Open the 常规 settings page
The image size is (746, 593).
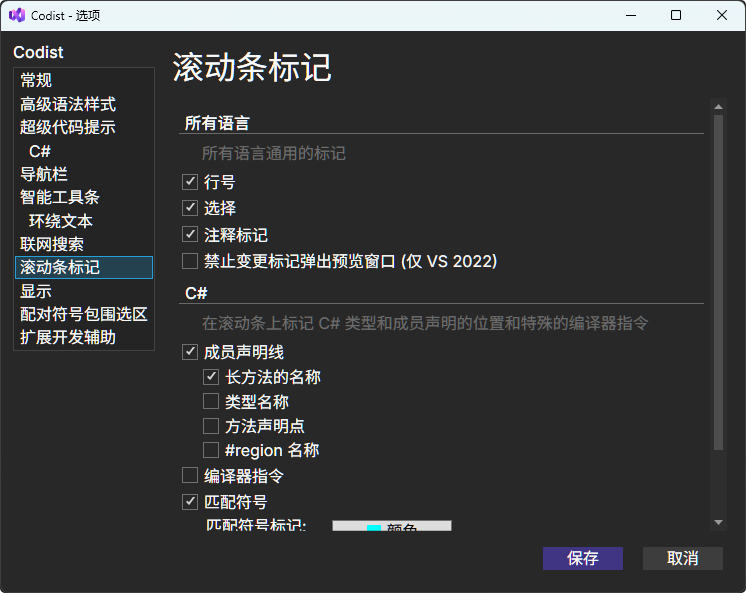36,80
